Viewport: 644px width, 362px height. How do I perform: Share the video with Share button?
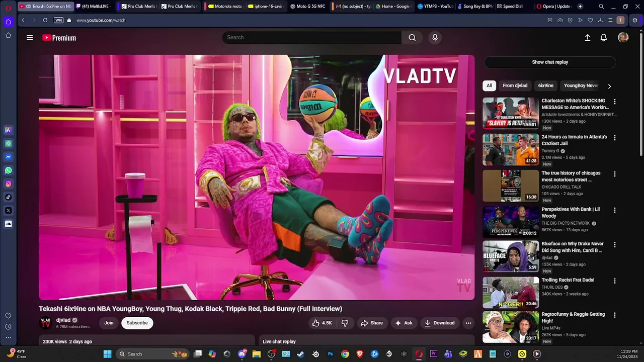tap(372, 323)
